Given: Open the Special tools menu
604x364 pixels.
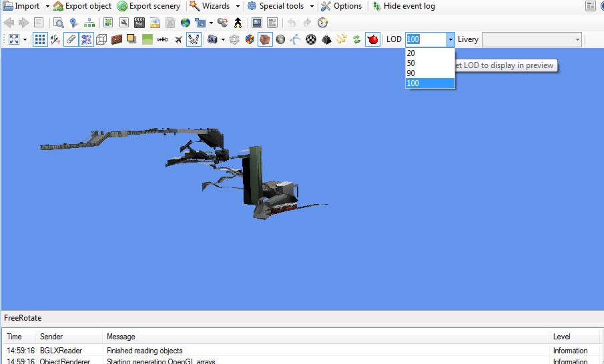Looking at the screenshot, I should 281,6.
